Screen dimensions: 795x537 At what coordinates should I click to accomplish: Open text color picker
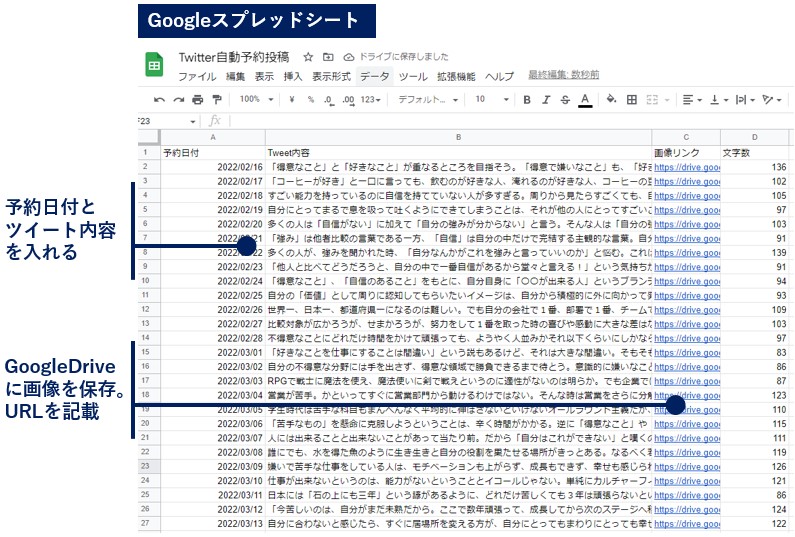585,100
